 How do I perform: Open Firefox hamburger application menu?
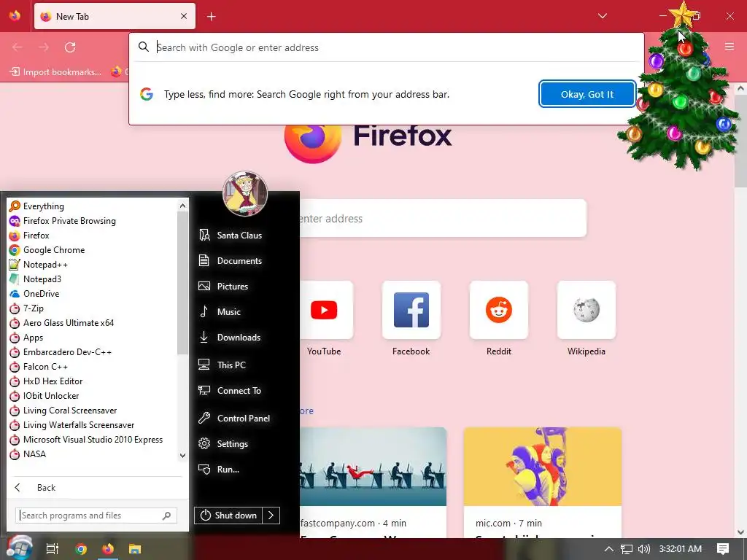click(729, 47)
